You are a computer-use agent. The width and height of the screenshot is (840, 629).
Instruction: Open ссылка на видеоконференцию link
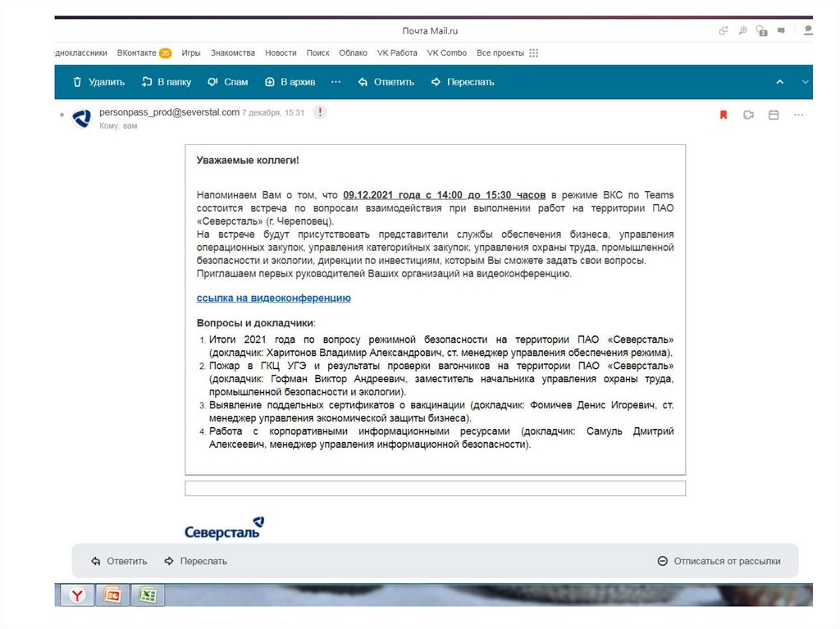pos(274,298)
